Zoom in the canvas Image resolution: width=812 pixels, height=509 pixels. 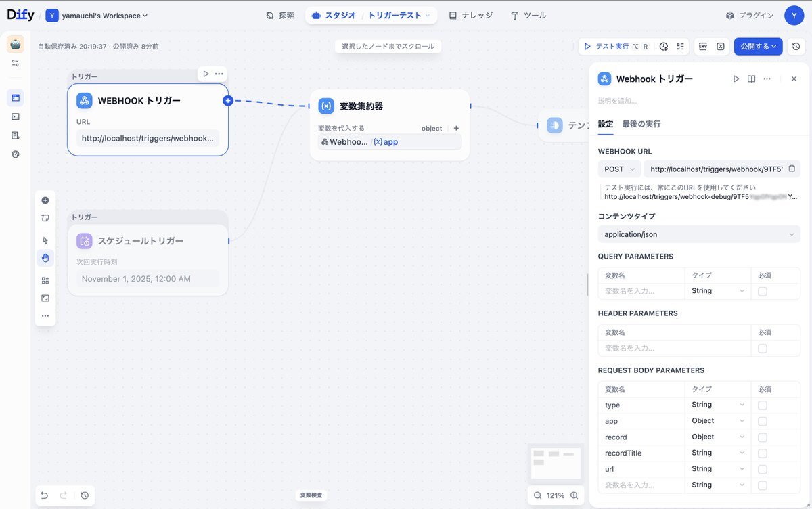(x=574, y=495)
